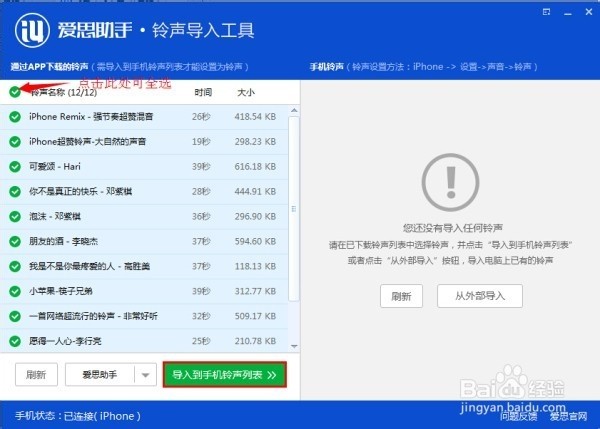Sort ringtones by 时间 column
This screenshot has width=600, height=429.
click(x=203, y=92)
